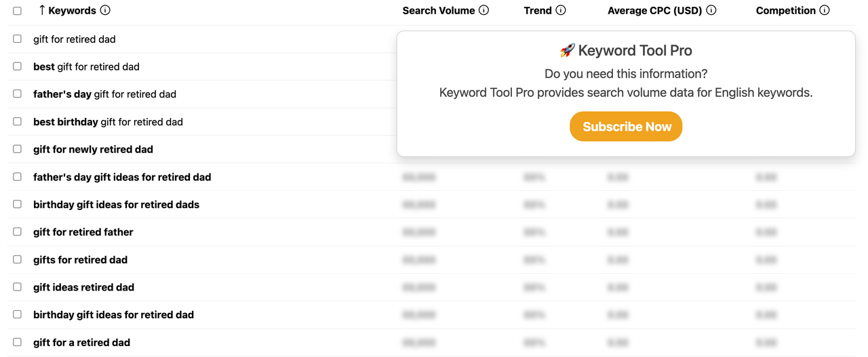Click the Competition info icon
Viewport: 868px width, 357px height.
(825, 10)
